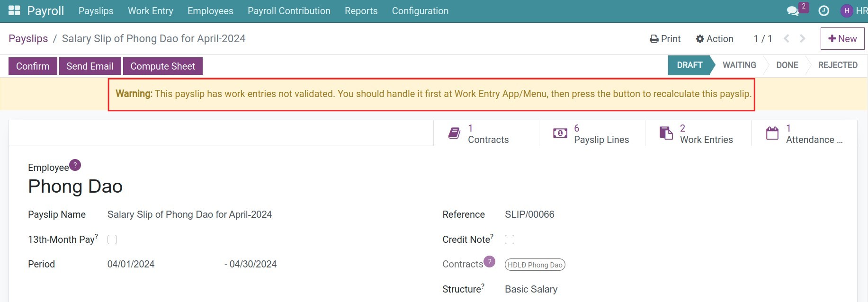Open the Payroll Contribution menu
Image resolution: width=868 pixels, height=302 pixels.
pos(289,11)
